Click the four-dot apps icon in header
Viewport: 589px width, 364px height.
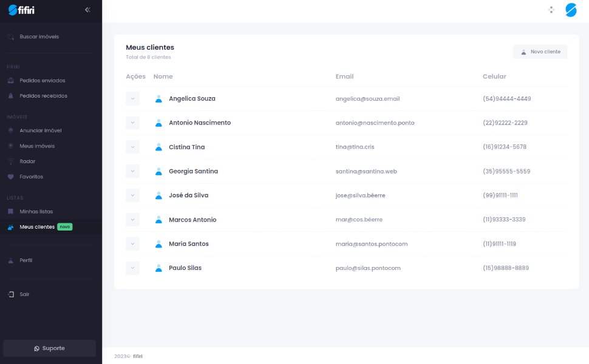(x=551, y=10)
